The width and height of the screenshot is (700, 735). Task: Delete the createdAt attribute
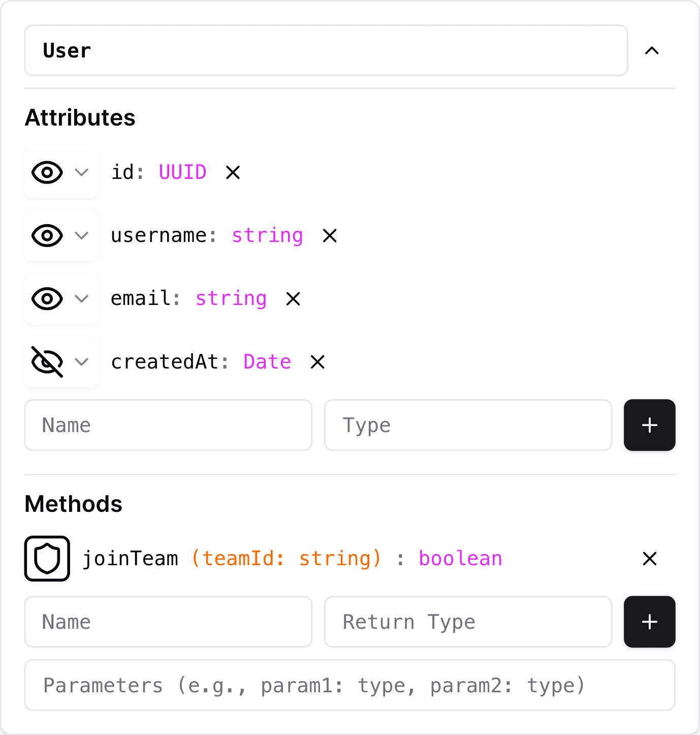pyautogui.click(x=317, y=362)
